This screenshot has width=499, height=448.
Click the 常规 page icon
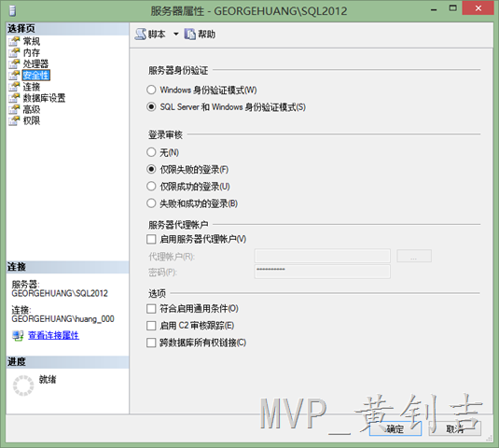click(14, 41)
